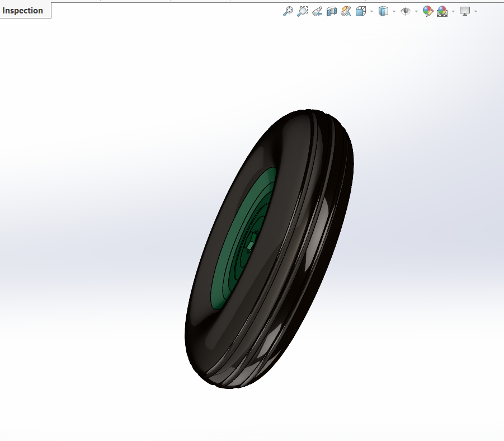Go back with Previous View icon
Screen dimensions: 504x441
[x=317, y=11]
